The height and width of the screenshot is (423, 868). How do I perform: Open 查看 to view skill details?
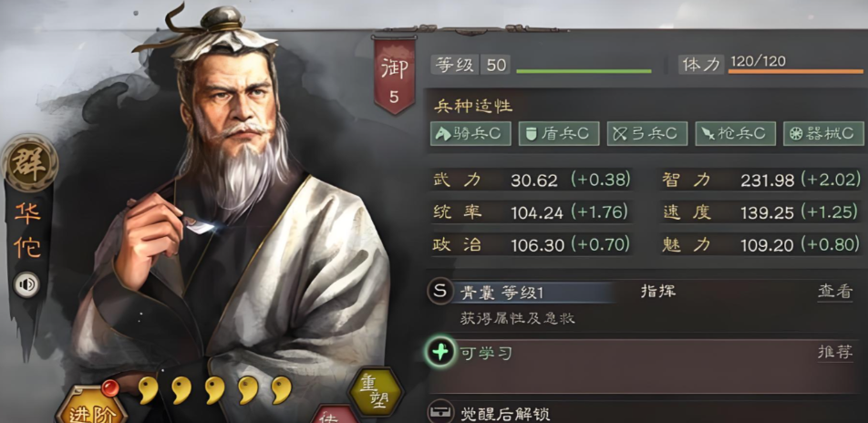835,292
